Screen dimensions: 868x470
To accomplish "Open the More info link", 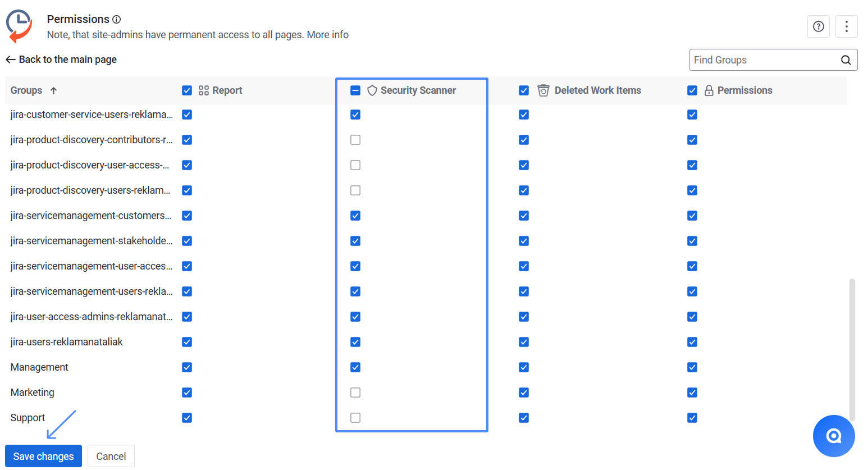I will pos(327,35).
